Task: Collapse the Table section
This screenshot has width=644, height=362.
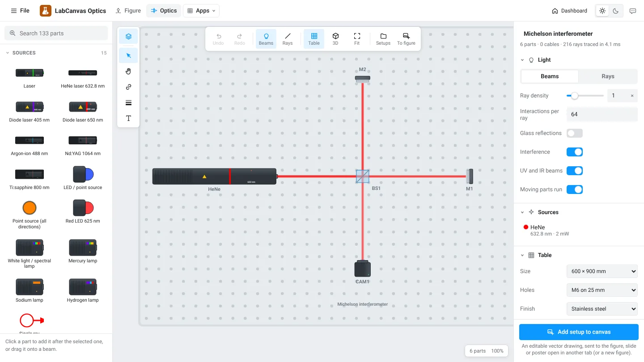Action: [x=522, y=255]
